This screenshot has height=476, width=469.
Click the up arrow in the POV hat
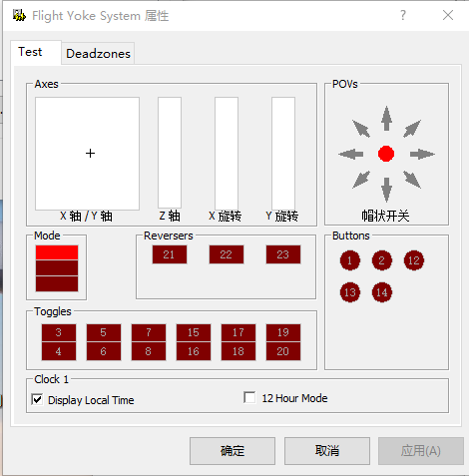tap(386, 118)
